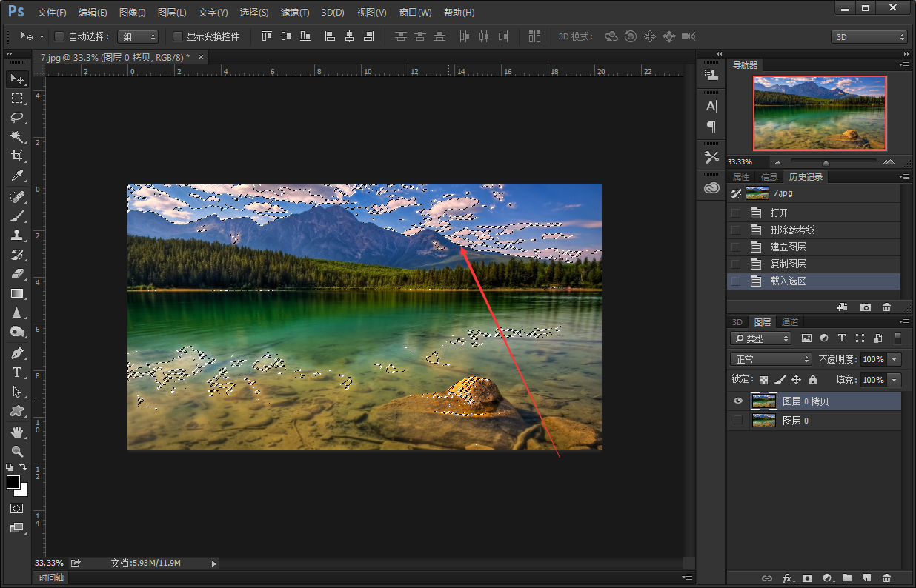Open the 正常 blend mode dropdown
916x588 pixels.
click(771, 359)
